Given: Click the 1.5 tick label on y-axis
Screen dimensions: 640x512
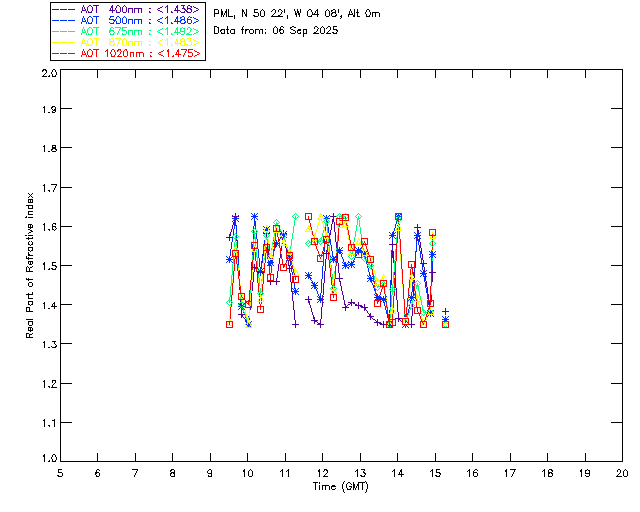Looking at the screenshot, I should (x=48, y=266).
